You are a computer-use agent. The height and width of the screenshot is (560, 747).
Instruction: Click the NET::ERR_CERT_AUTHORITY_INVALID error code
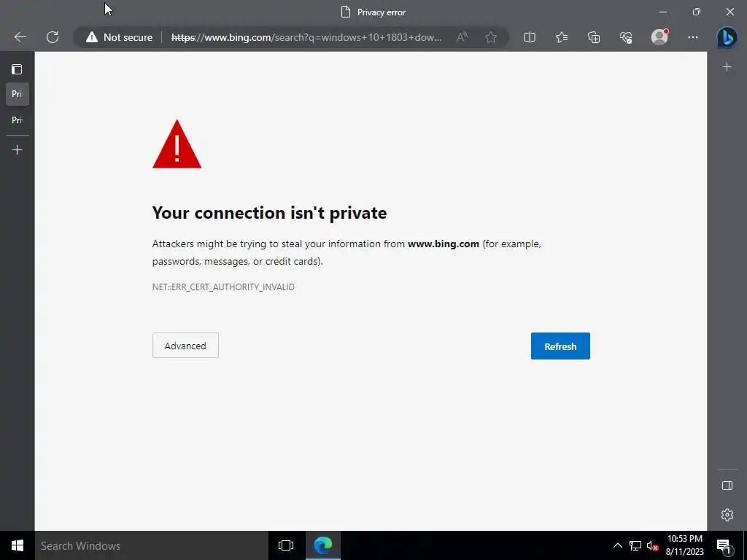[223, 287]
